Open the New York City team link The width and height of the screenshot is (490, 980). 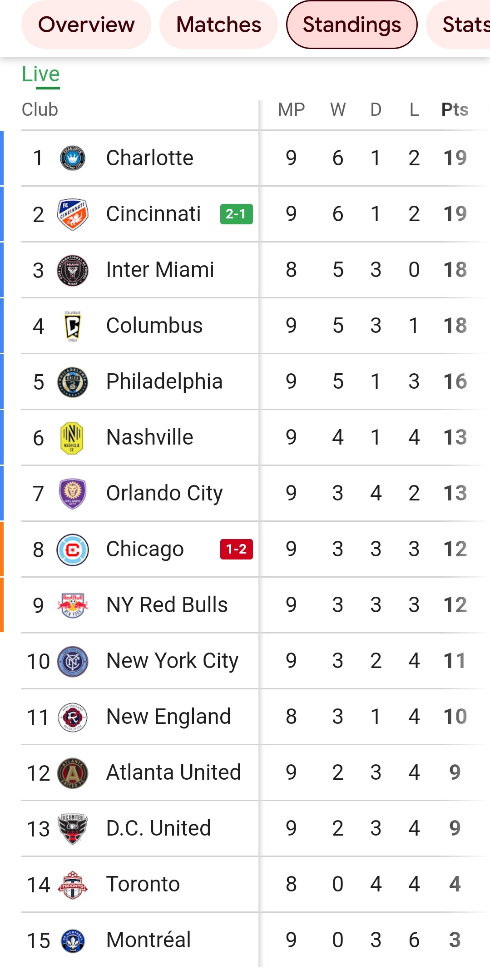(173, 661)
